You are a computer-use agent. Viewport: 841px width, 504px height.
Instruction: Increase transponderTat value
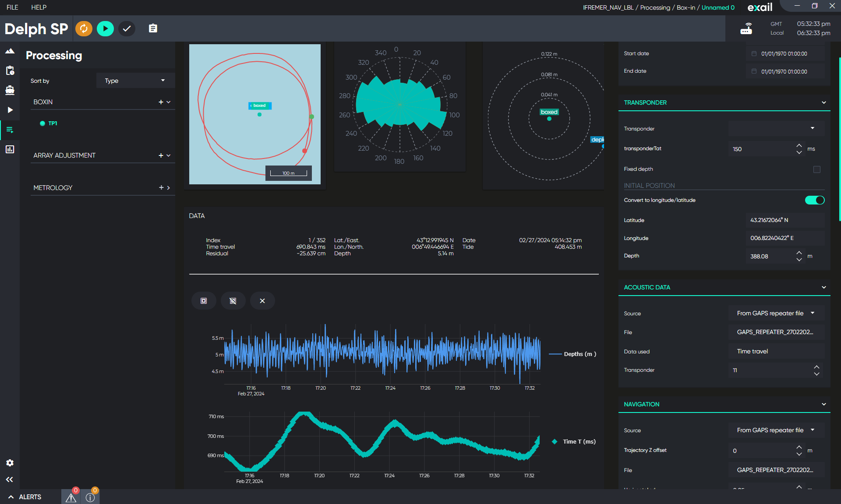(x=799, y=145)
